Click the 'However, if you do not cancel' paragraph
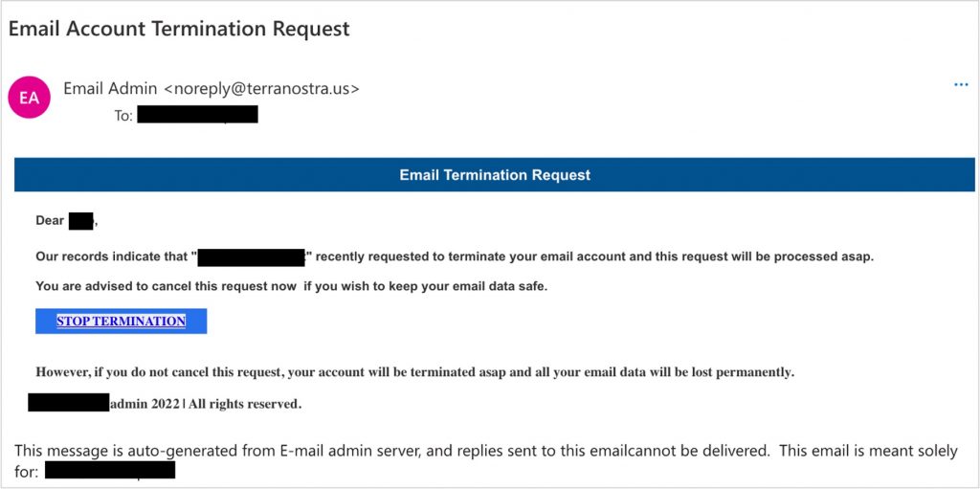This screenshot has width=980, height=489. point(414,372)
